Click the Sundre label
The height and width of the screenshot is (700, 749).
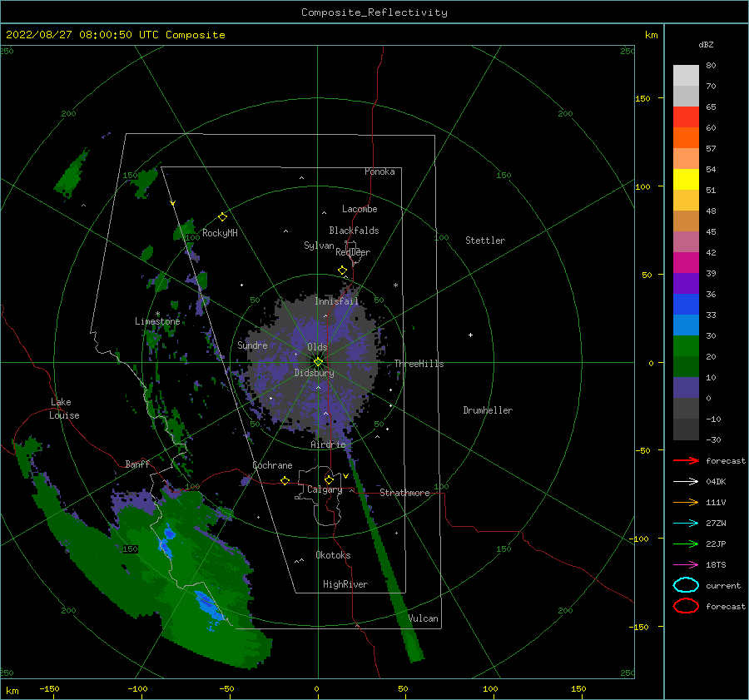252,345
